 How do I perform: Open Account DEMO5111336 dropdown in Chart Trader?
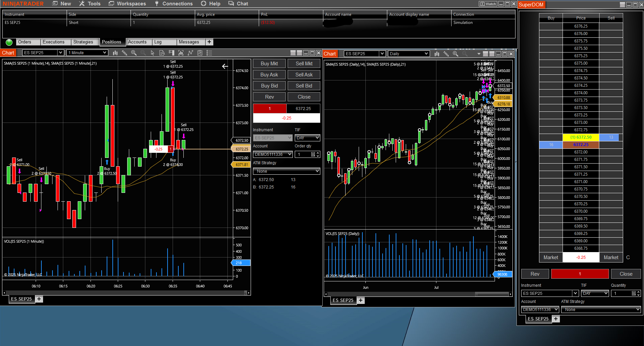pos(273,154)
